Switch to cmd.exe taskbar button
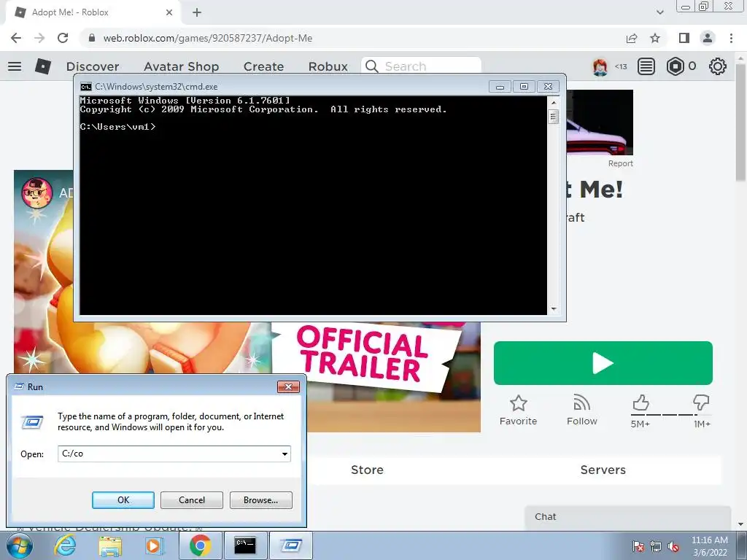Image resolution: width=747 pixels, height=560 pixels. [245, 545]
